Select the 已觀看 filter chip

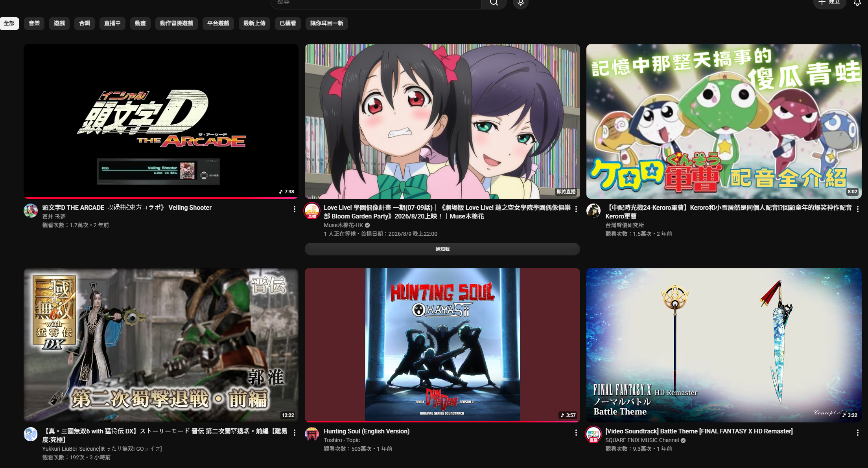[x=288, y=23]
